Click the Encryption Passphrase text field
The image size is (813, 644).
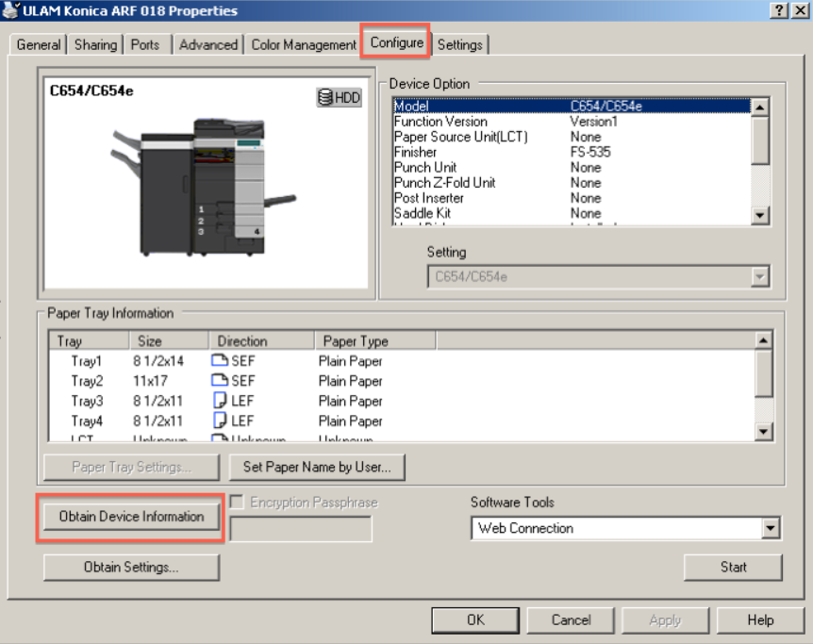tap(301, 529)
